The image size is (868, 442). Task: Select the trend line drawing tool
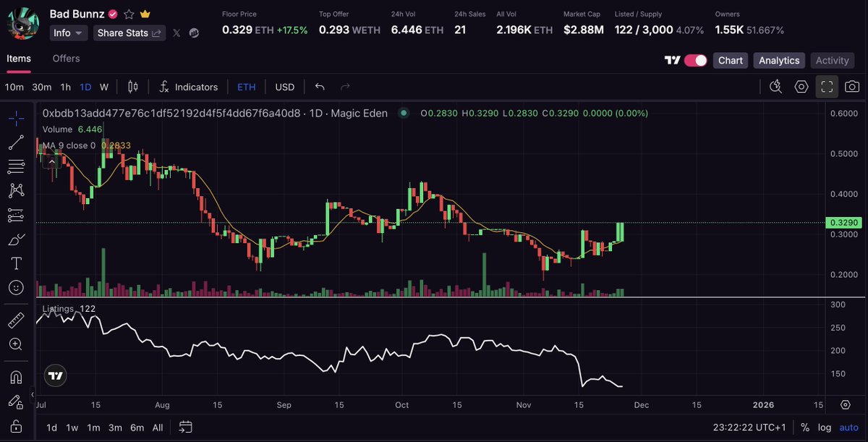click(15, 142)
